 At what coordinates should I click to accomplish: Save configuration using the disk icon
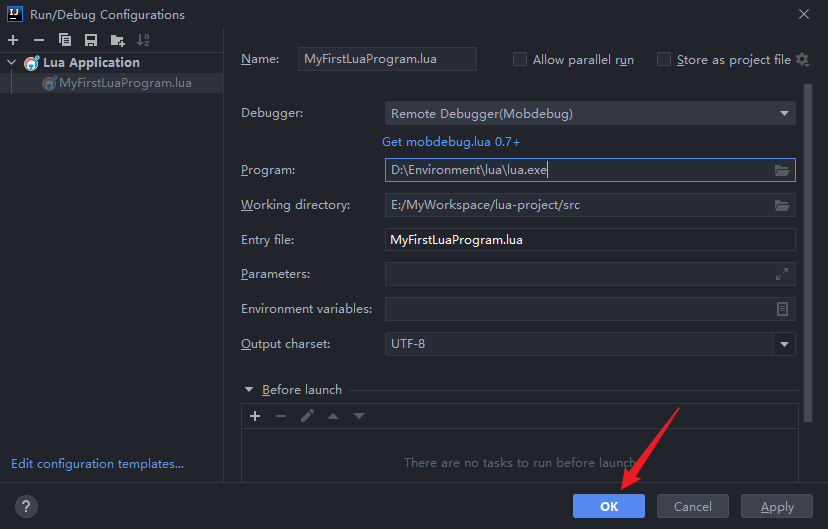click(91, 40)
